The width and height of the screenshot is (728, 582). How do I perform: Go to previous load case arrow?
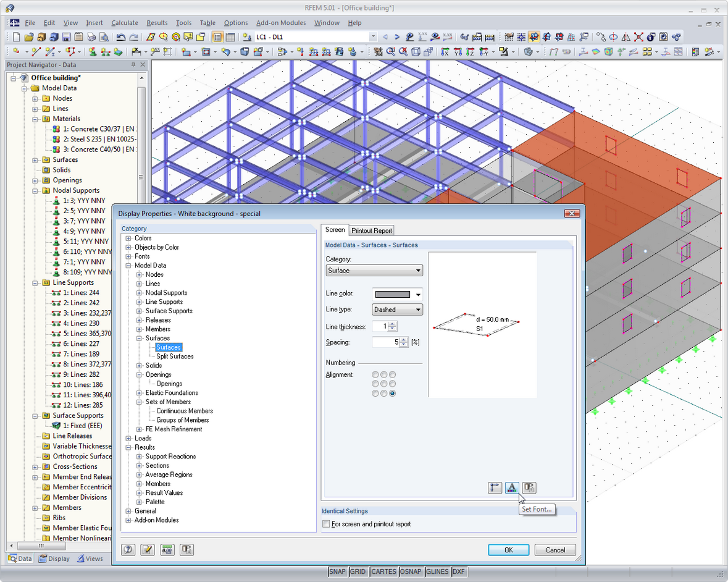pos(385,36)
